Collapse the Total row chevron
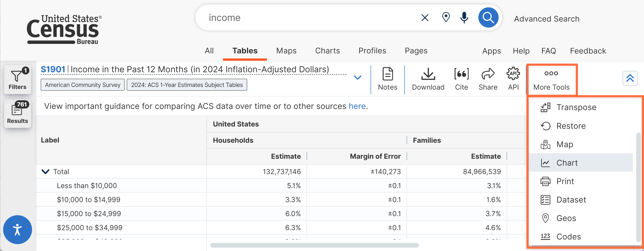Viewport: 644px width, 251px height. pos(45,171)
